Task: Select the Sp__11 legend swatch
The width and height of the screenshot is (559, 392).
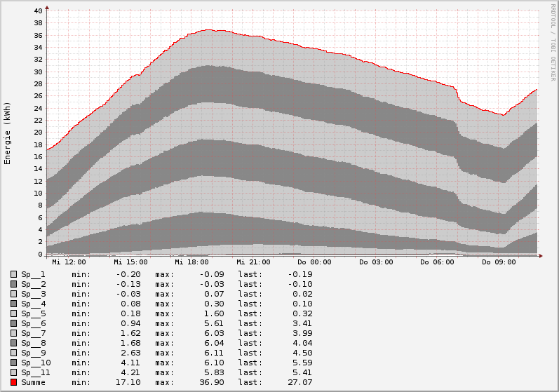Action: (14, 372)
